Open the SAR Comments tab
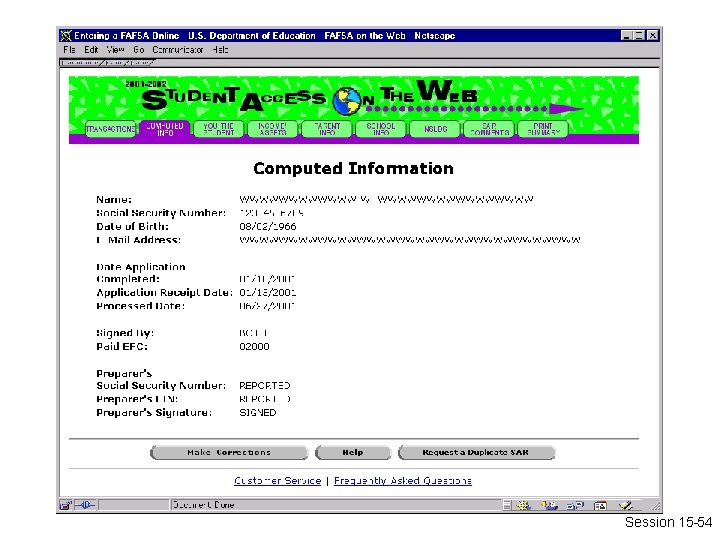 489,129
